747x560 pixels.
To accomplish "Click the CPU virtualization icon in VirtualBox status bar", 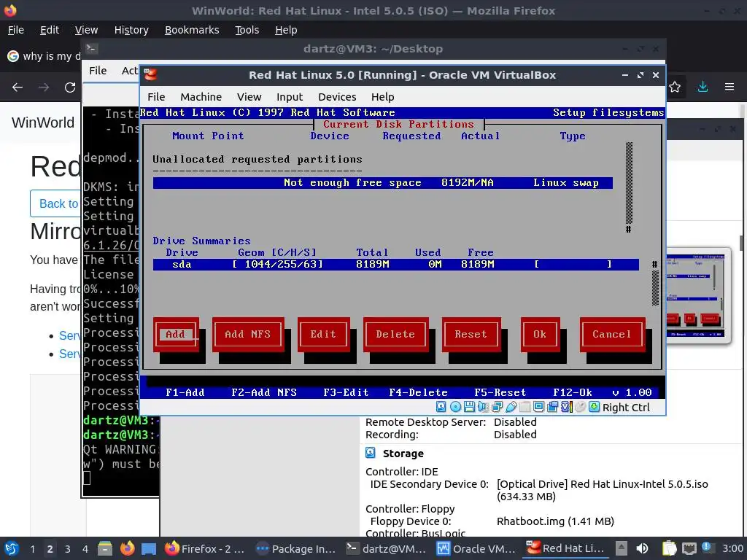I will (x=566, y=407).
